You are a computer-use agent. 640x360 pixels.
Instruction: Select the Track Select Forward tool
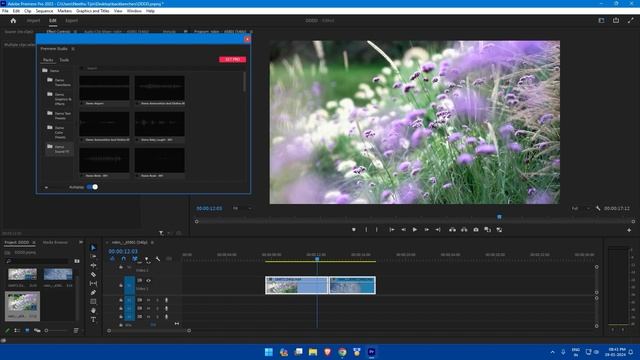click(93, 256)
